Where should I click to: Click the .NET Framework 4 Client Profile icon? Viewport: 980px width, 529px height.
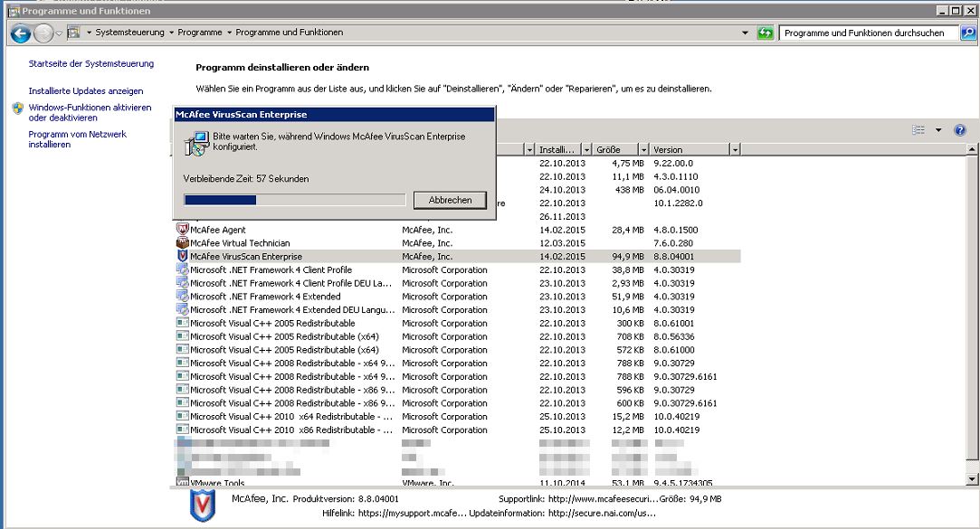183,269
